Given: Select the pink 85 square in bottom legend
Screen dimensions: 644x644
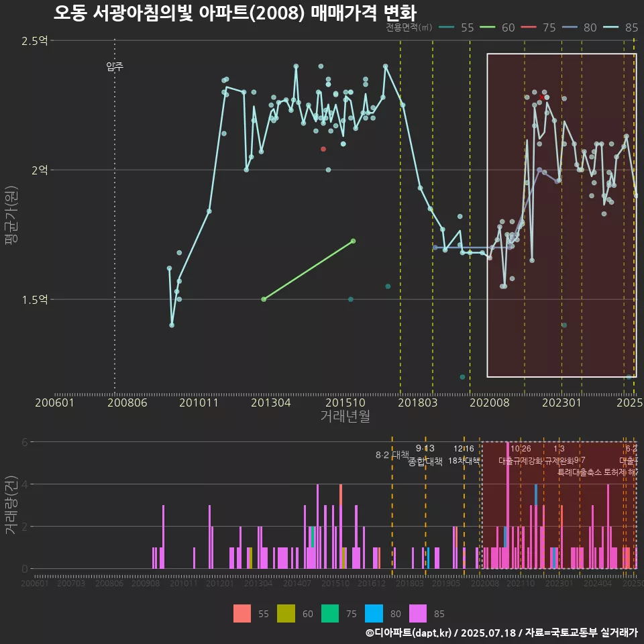Looking at the screenshot, I should [418, 614].
